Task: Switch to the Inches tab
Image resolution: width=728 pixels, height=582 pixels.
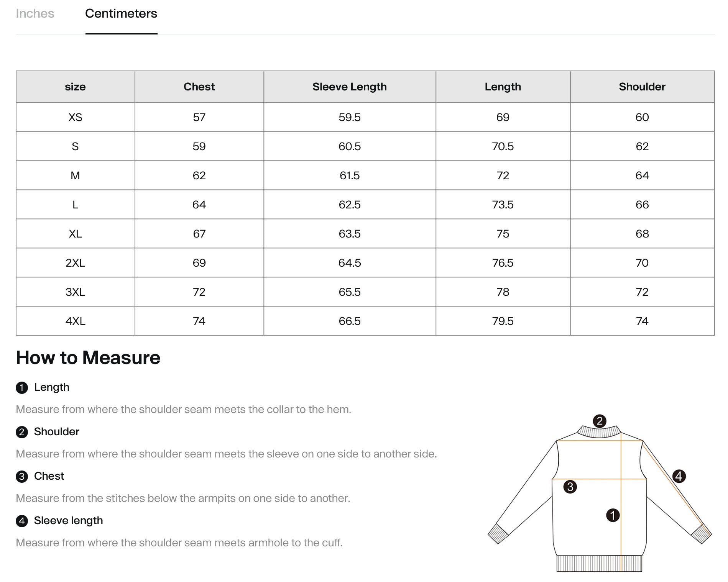Action: tap(35, 14)
